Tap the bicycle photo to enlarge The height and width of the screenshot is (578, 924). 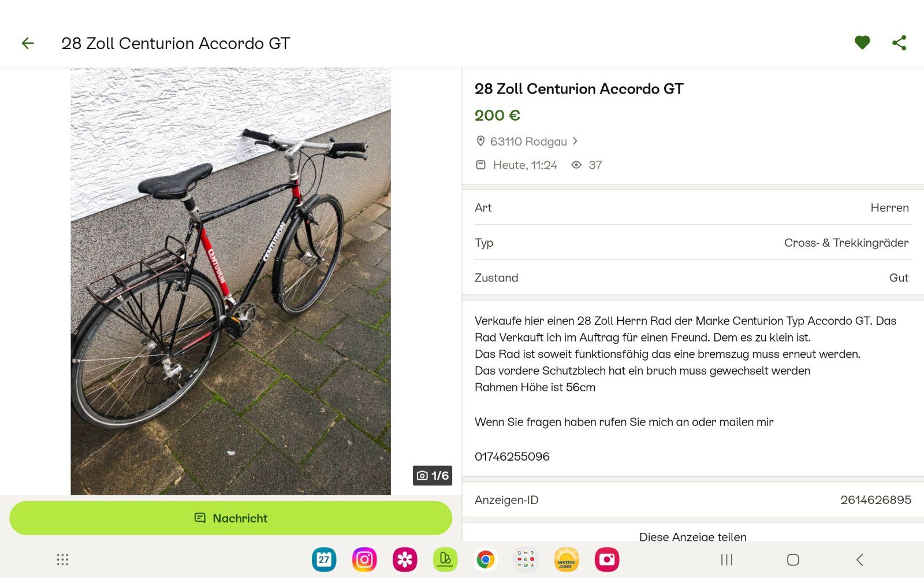[x=230, y=281]
